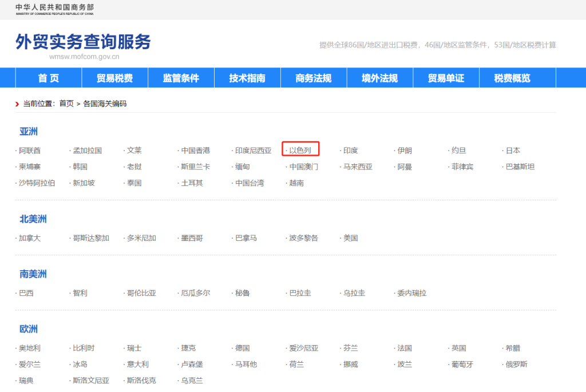Select 加拿大 under North America
The image size is (586, 392).
(30, 238)
